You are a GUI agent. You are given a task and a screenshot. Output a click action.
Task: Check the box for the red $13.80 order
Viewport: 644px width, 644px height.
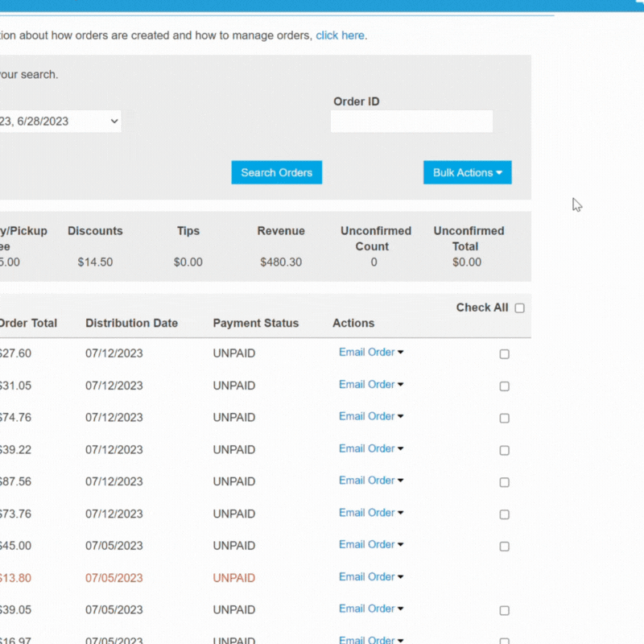coord(505,578)
